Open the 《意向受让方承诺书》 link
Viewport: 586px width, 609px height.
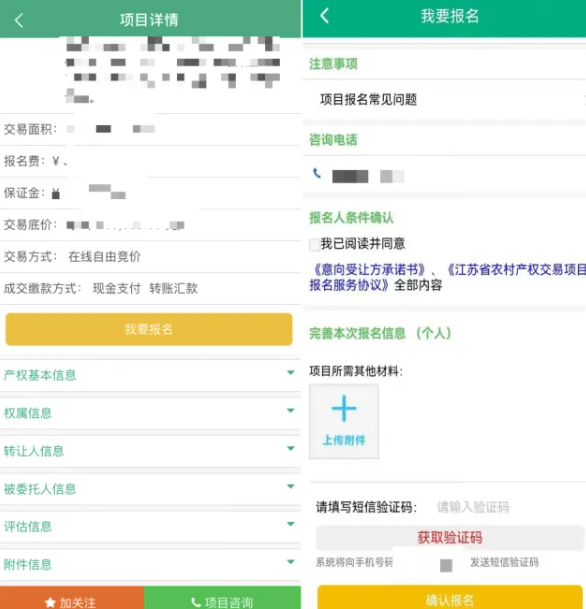point(369,269)
